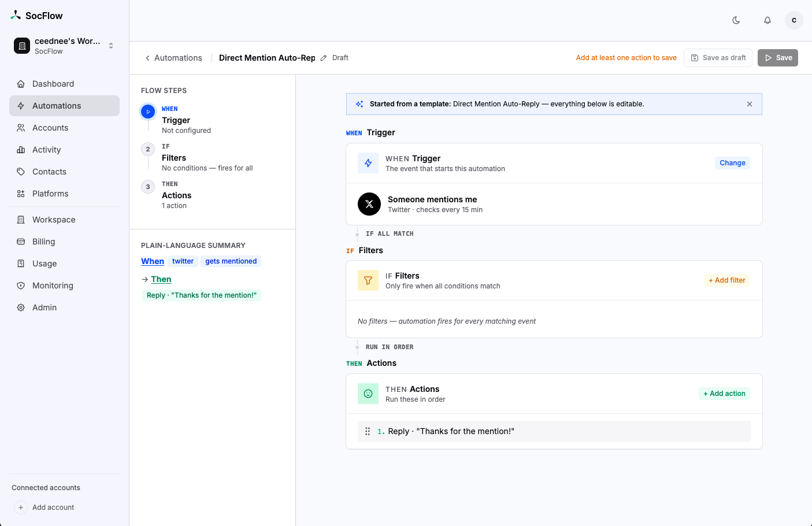
Task: Open notifications bell
Action: (767, 20)
